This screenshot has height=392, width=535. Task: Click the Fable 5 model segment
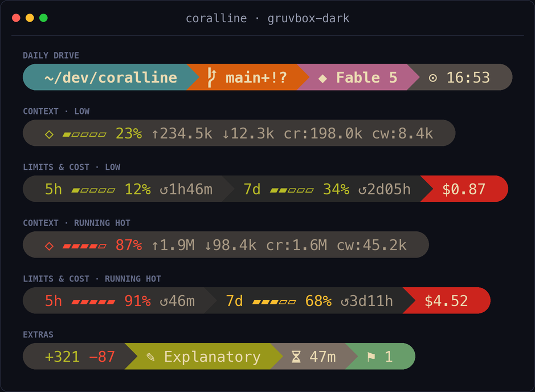pyautogui.click(x=358, y=77)
